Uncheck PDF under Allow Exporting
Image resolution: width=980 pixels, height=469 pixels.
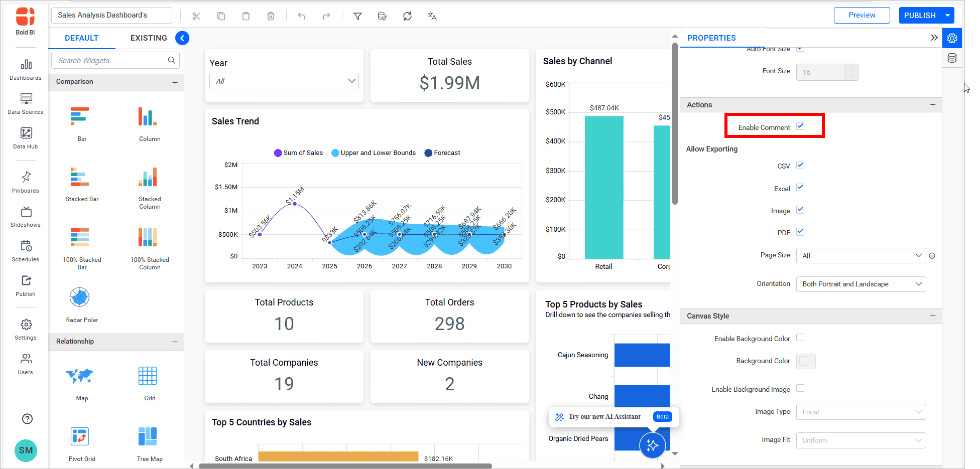(x=800, y=232)
